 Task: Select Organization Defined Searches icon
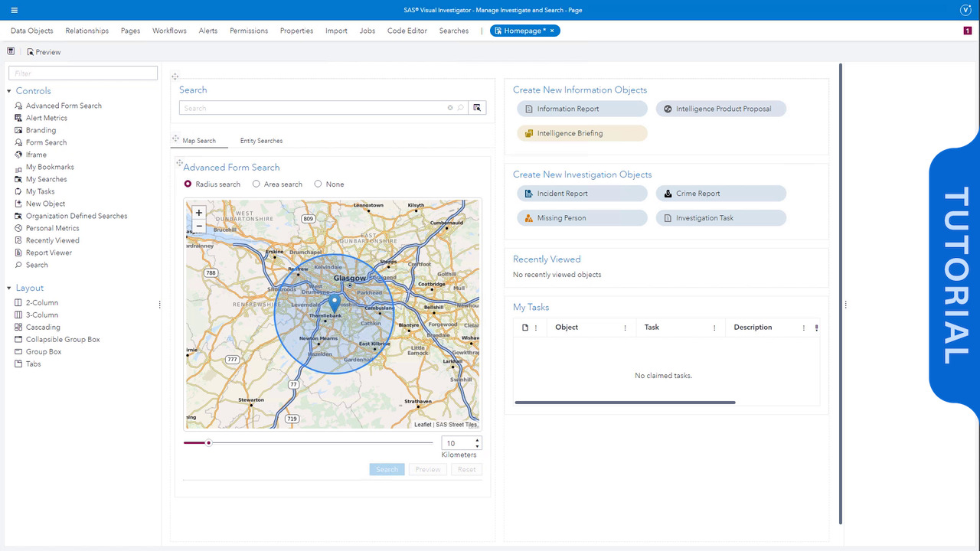(x=19, y=216)
